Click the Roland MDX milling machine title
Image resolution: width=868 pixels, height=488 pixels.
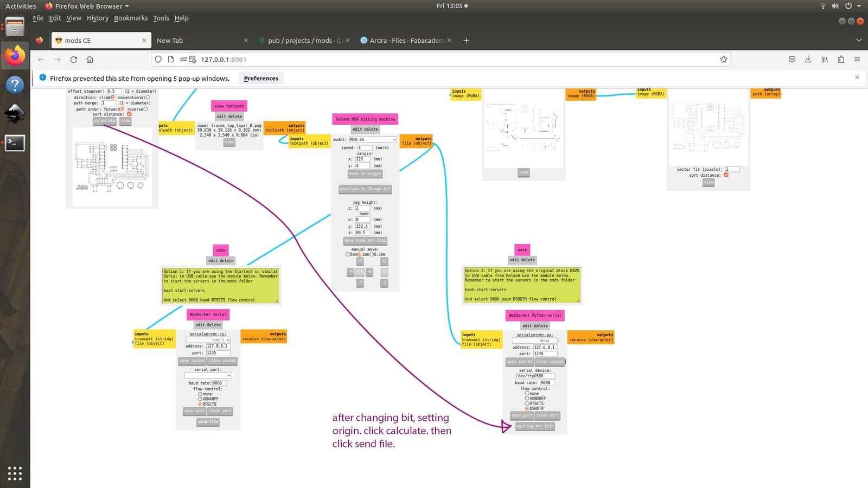365,119
